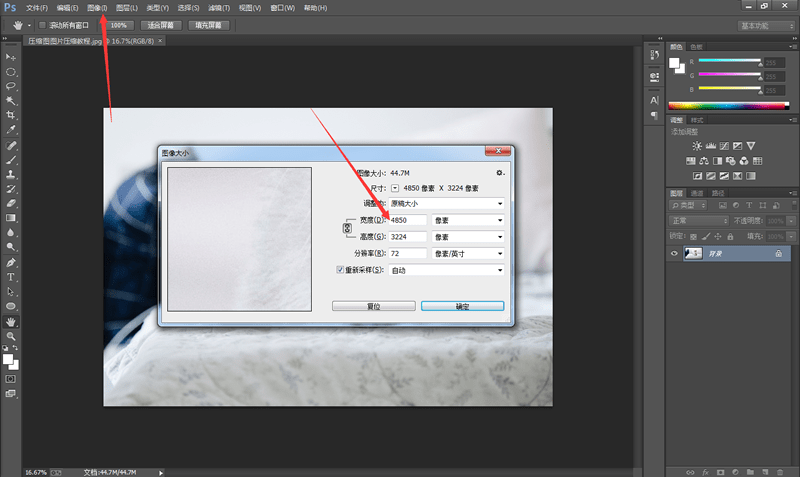Click the Brightness/Contrast adjustment sun icon
Screen dimensions: 800x477
point(697,147)
